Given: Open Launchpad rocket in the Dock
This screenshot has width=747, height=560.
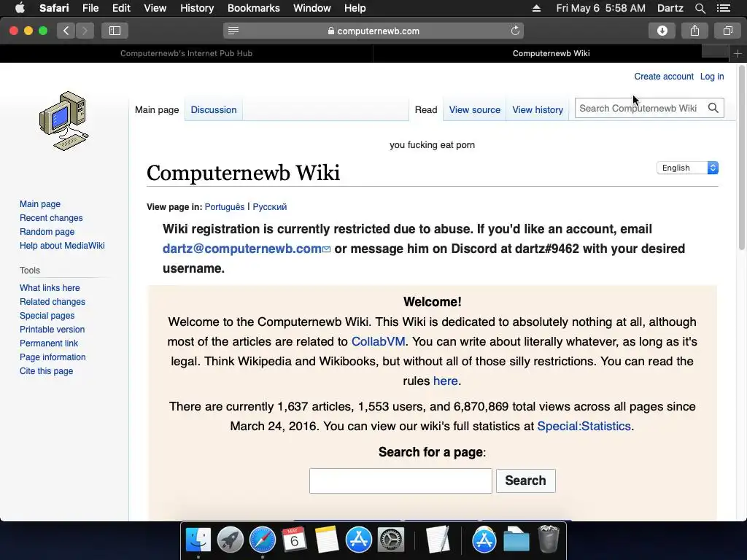Looking at the screenshot, I should [230, 540].
